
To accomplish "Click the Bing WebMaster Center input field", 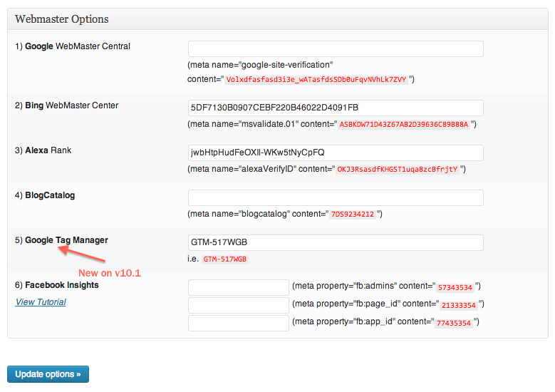I will 336,108.
